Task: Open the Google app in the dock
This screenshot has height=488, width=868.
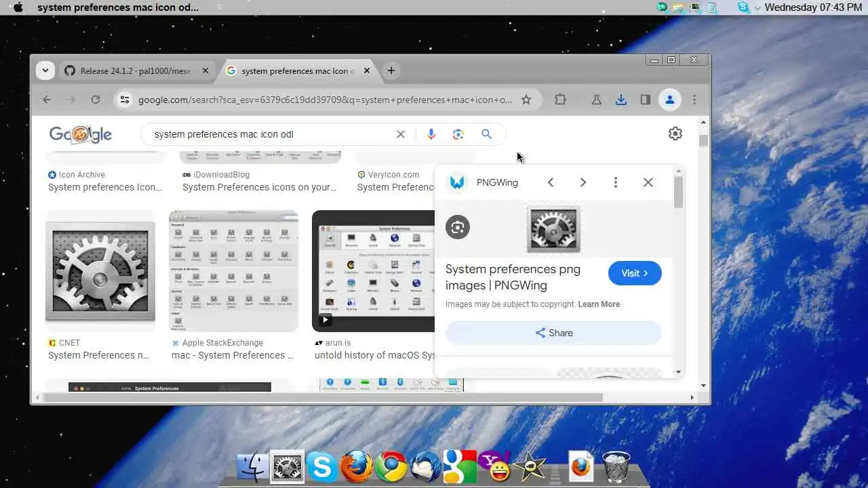Action: (460, 467)
